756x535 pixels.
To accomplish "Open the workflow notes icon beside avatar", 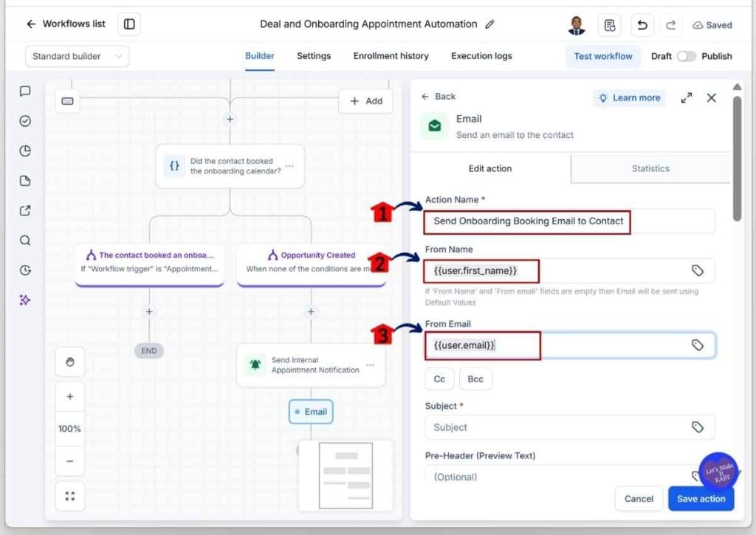I will pos(609,24).
